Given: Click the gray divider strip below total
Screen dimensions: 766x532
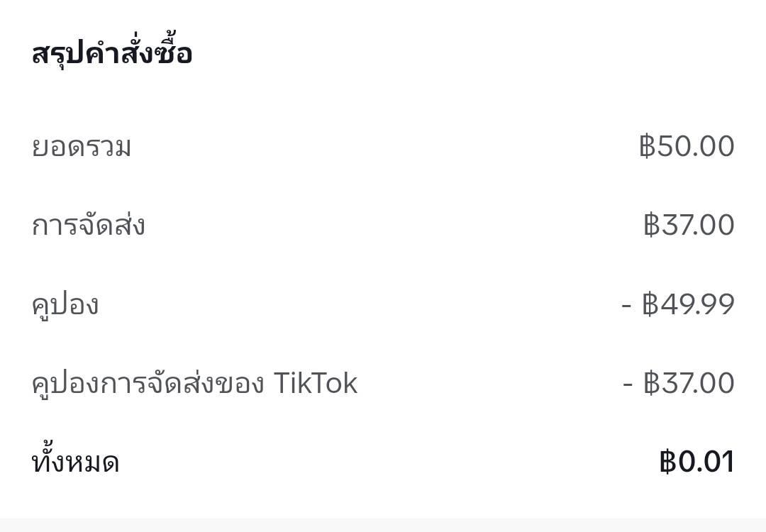Looking at the screenshot, I should 383,525.
